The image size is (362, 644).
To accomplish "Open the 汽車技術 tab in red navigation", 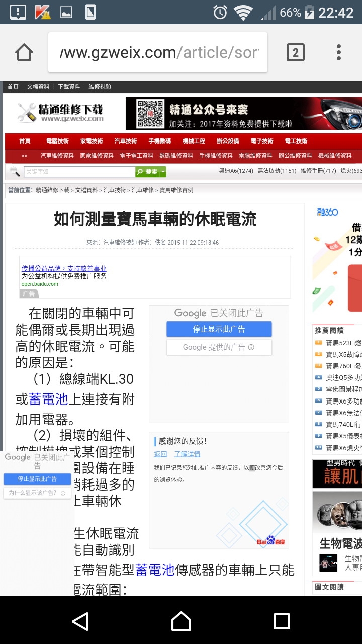I will point(125,141).
